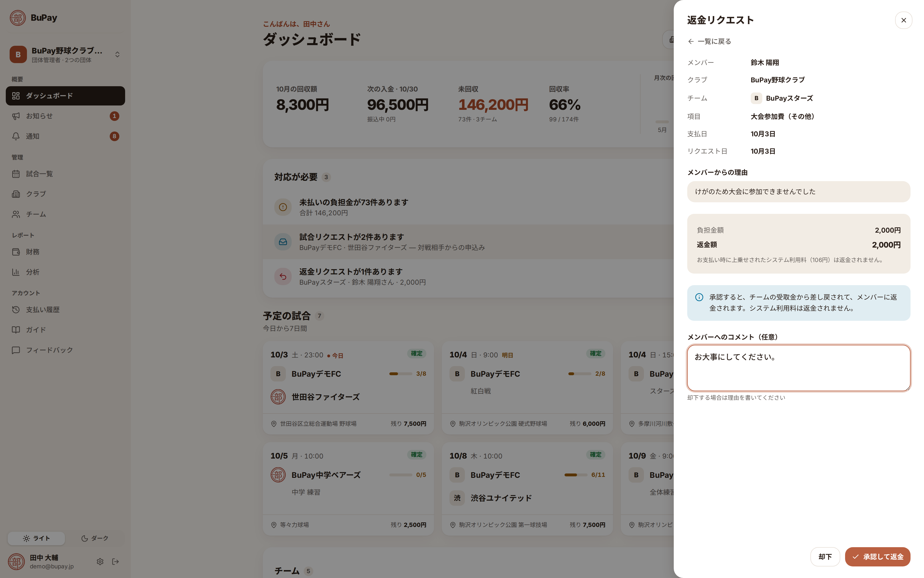Screen dimensions: 924x578
Task: Go back via 一覧に戻る link
Action: (709, 41)
